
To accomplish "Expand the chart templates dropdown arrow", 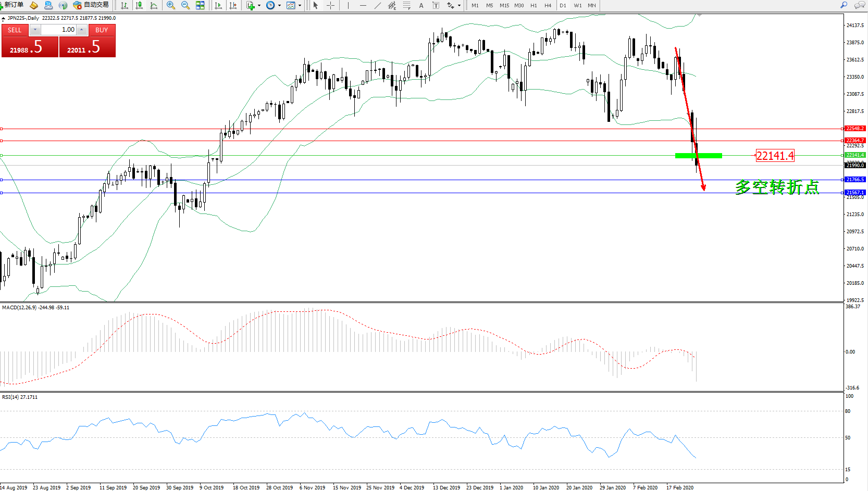I will [300, 5].
